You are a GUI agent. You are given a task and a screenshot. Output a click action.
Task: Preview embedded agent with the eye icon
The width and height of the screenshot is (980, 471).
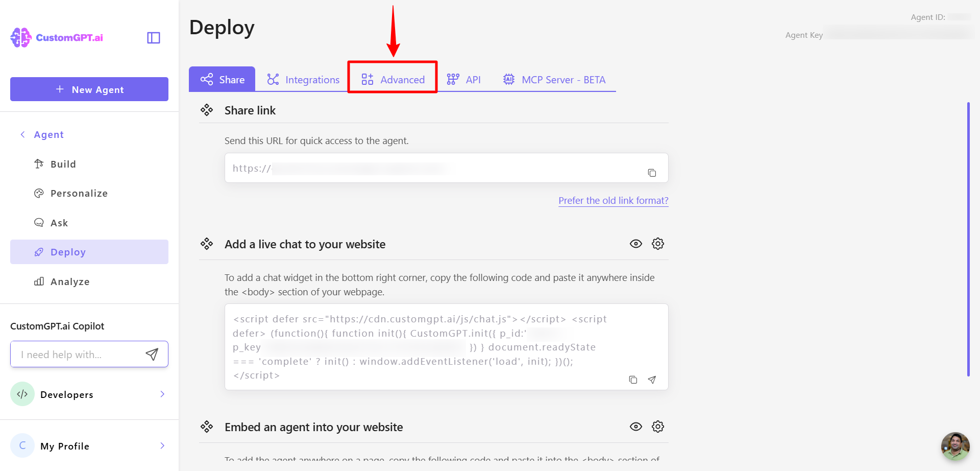636,427
